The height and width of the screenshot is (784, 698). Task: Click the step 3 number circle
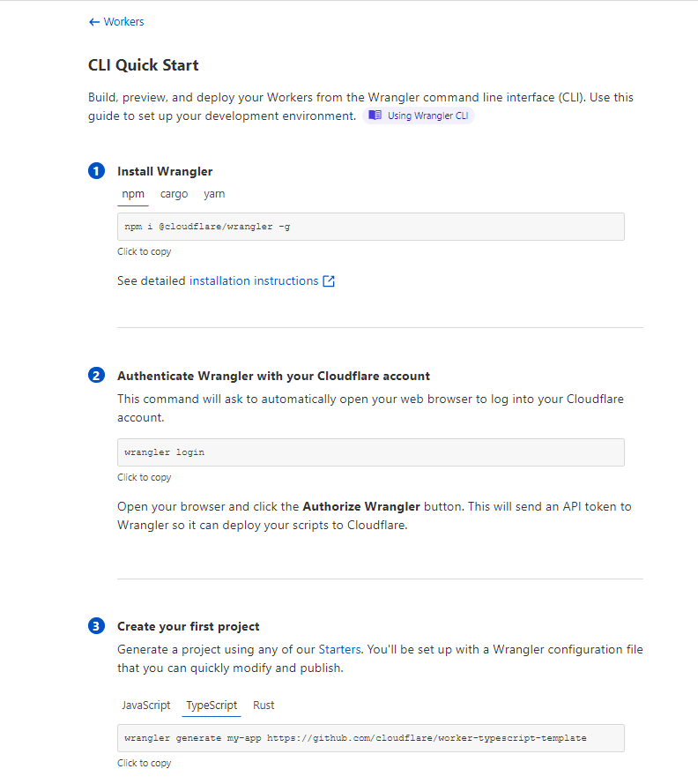pos(96,626)
